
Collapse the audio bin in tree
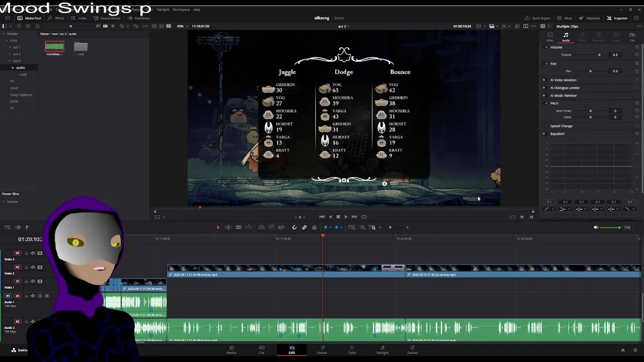tap(13, 67)
